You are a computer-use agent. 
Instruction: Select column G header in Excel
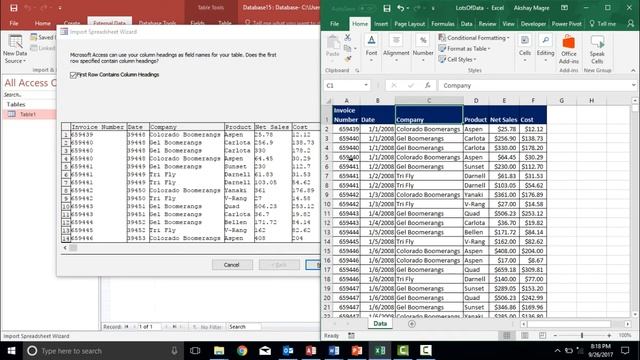tap(562, 100)
